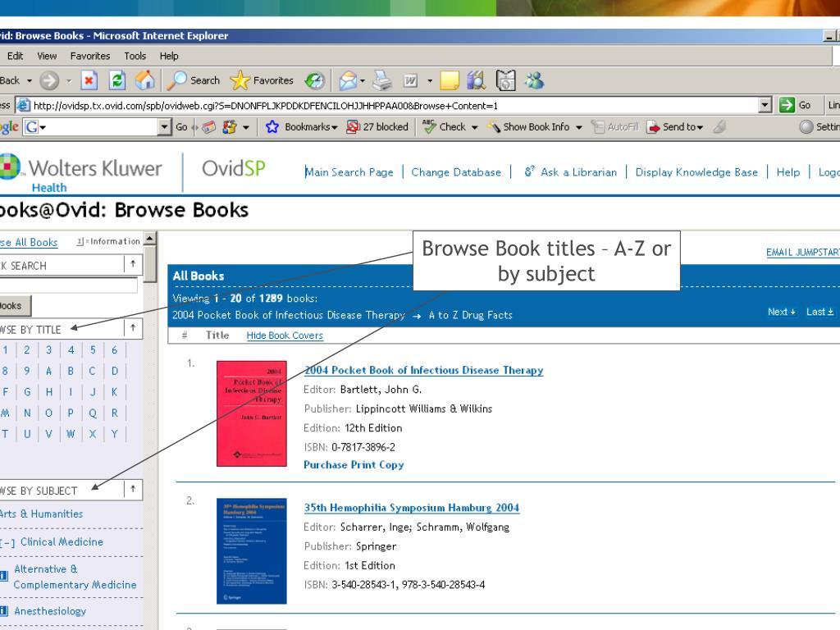This screenshot has height=630, width=840.
Task: Click the Purchase Print Copy link
Action: pyautogui.click(x=354, y=464)
